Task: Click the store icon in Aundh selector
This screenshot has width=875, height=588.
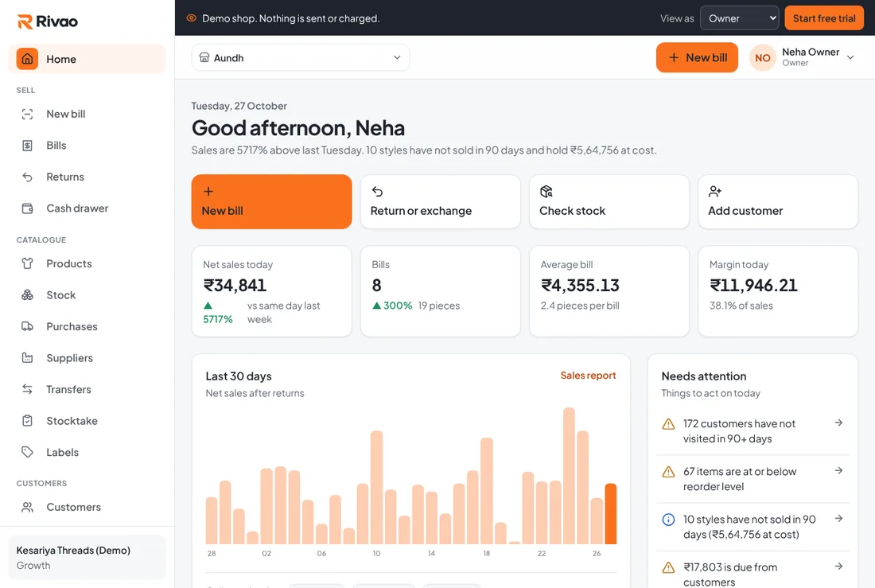Action: tap(204, 57)
